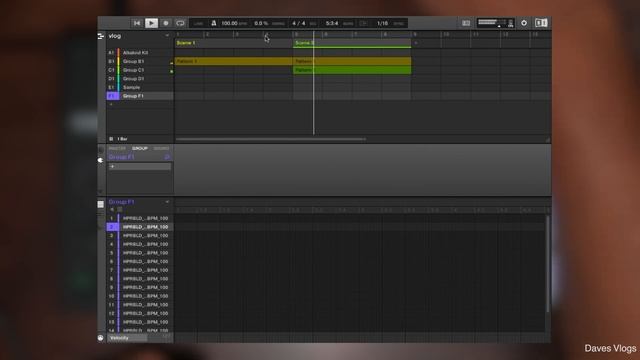Click the Scene 1 header block
The image size is (640, 360).
233,43
